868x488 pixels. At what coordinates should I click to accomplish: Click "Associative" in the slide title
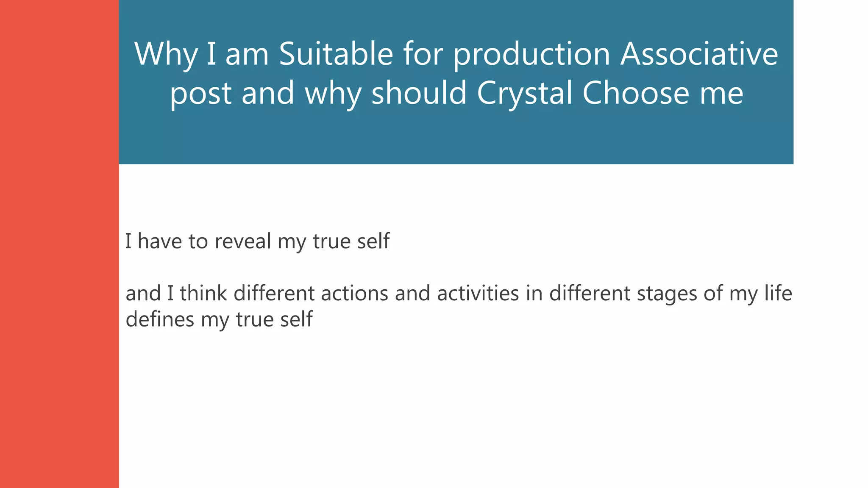pos(699,54)
